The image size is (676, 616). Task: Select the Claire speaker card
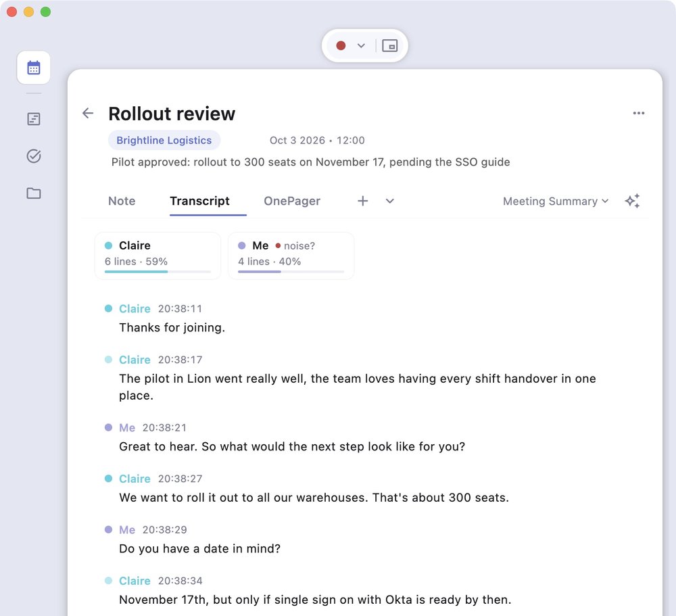(158, 256)
